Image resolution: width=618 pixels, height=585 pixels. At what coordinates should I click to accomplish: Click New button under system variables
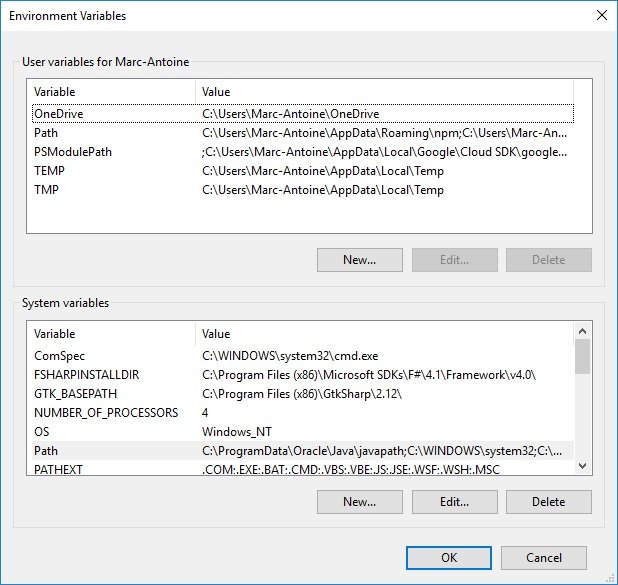point(359,502)
